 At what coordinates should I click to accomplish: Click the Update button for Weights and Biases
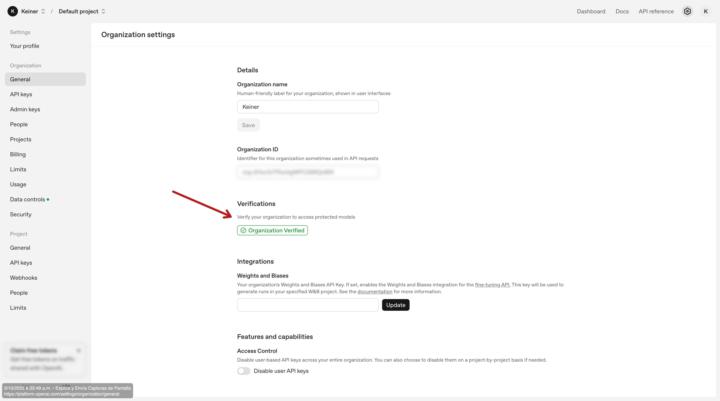click(396, 305)
